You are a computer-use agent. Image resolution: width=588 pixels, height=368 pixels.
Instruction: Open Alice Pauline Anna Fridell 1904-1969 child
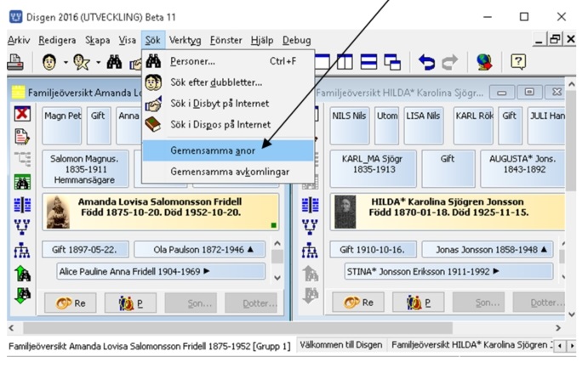point(161,271)
